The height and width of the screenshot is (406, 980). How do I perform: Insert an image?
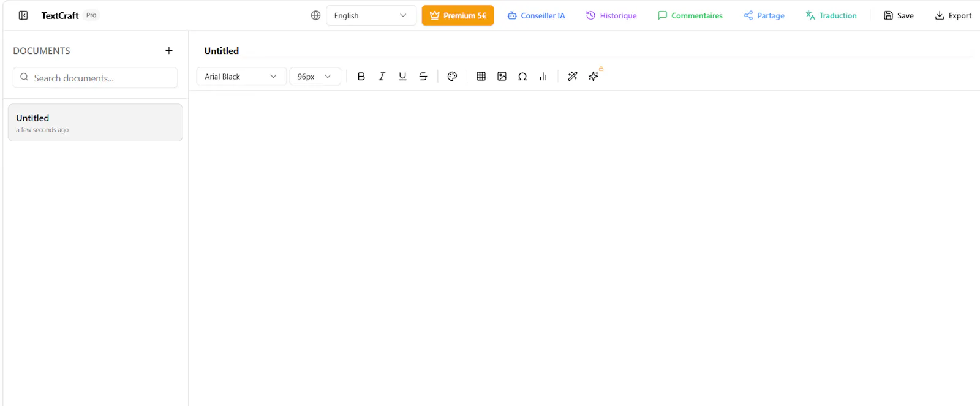502,77
